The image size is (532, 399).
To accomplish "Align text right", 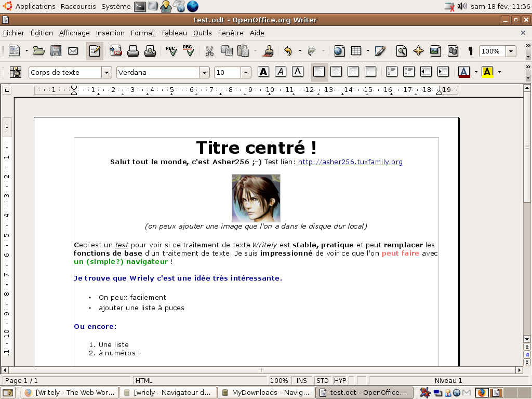I will (x=353, y=72).
